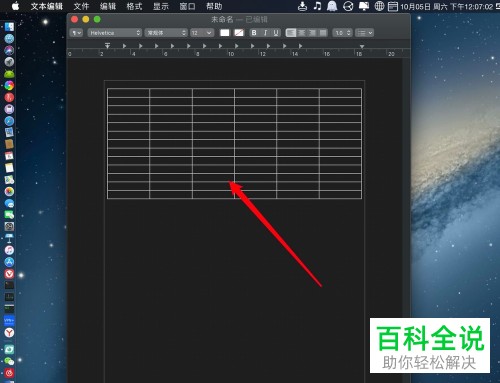Image resolution: width=500 pixels, height=383 pixels.
Task: Click the ghost icon in menu bar
Action: (332, 6)
